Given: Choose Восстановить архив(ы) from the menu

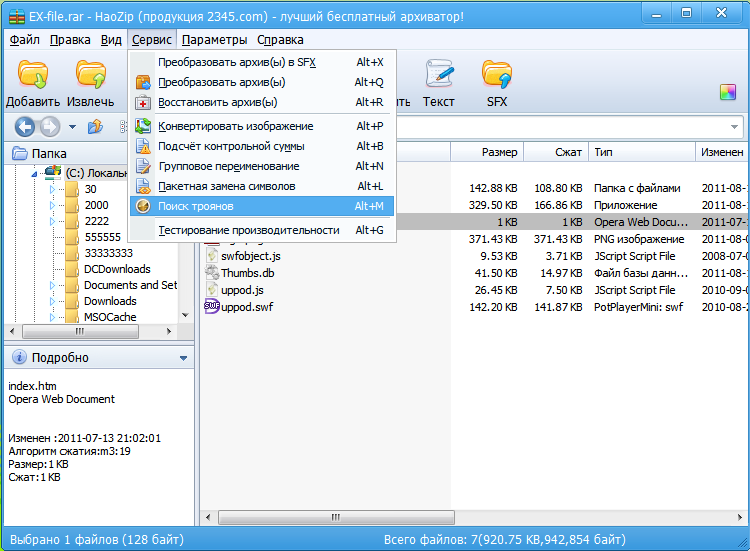Looking at the screenshot, I should [217, 102].
